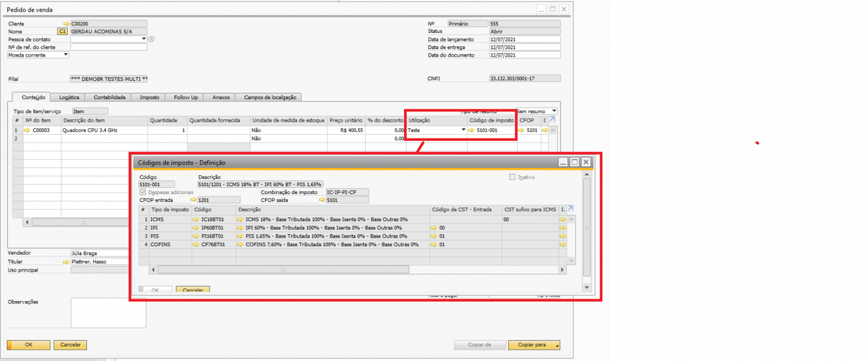Screen dimensions: 868x361
Task: Click the Observações text box
Action: click(x=108, y=313)
